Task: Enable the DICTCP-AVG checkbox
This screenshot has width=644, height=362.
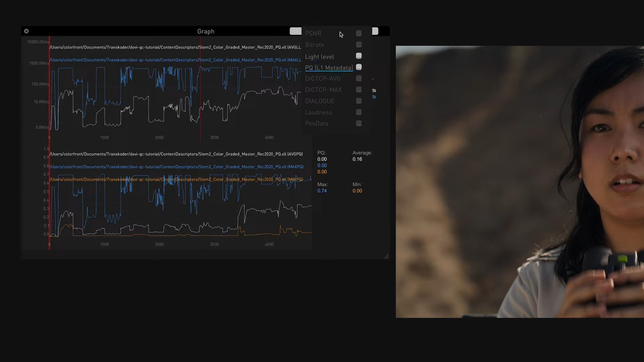Action: pos(359,78)
